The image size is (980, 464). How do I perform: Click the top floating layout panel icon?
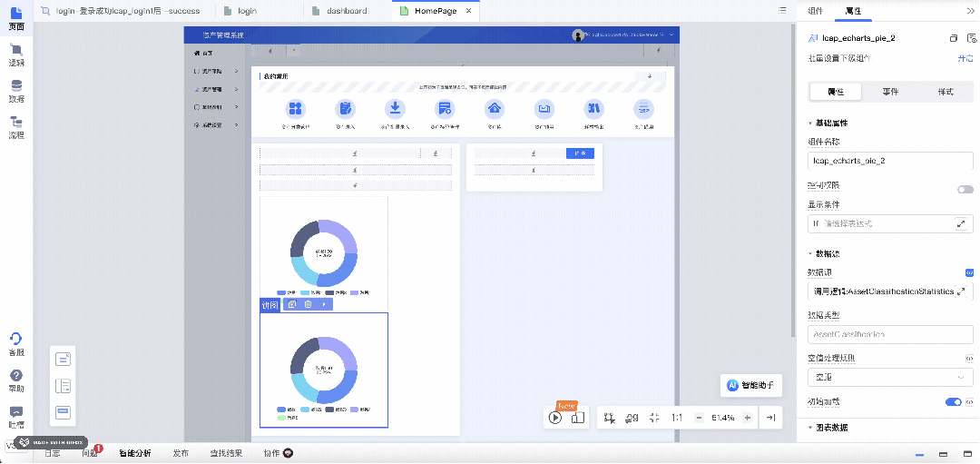[64, 359]
